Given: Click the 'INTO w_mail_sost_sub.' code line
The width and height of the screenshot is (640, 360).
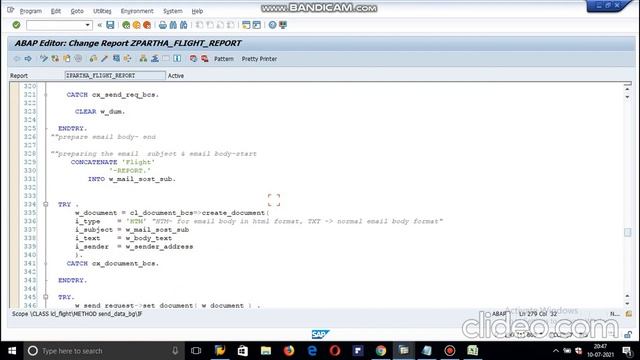Looking at the screenshot, I should tap(131, 179).
